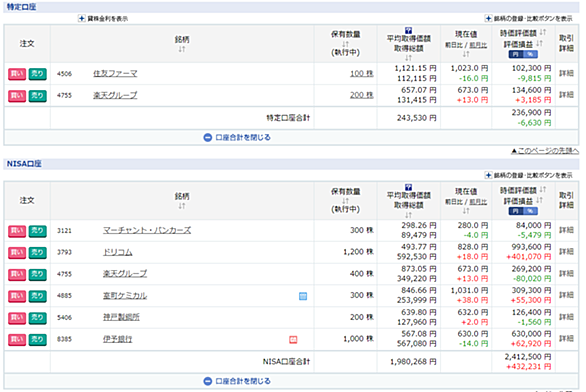Sort 特定口座 table by 現在値
The height and width of the screenshot is (392, 586).
point(466,54)
